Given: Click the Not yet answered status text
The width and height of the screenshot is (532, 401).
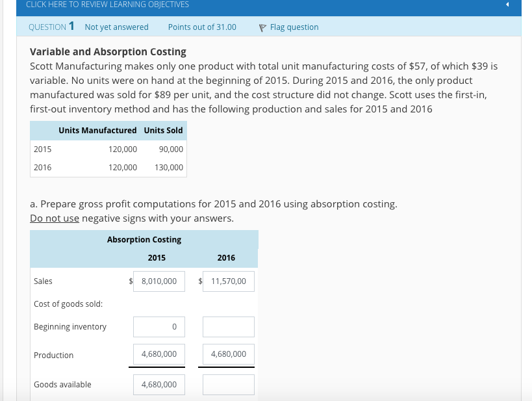Looking at the screenshot, I should tap(116, 27).
